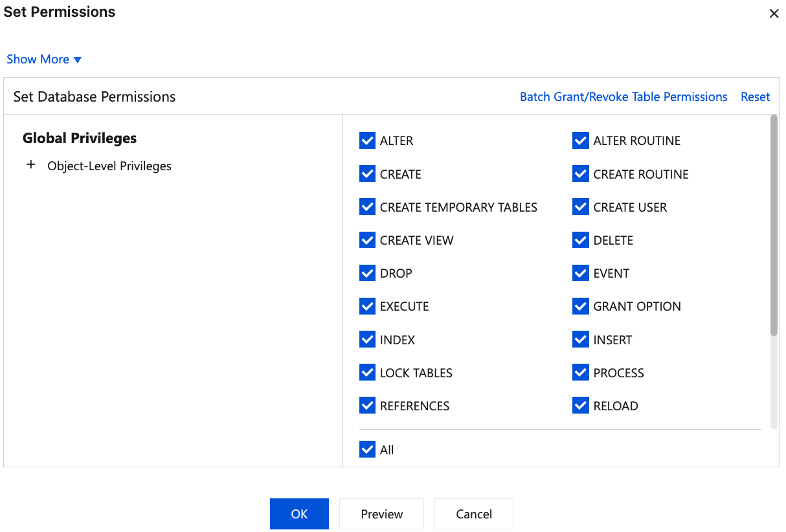Image resolution: width=786 pixels, height=532 pixels.
Task: Expand Show More section
Action: [x=44, y=60]
